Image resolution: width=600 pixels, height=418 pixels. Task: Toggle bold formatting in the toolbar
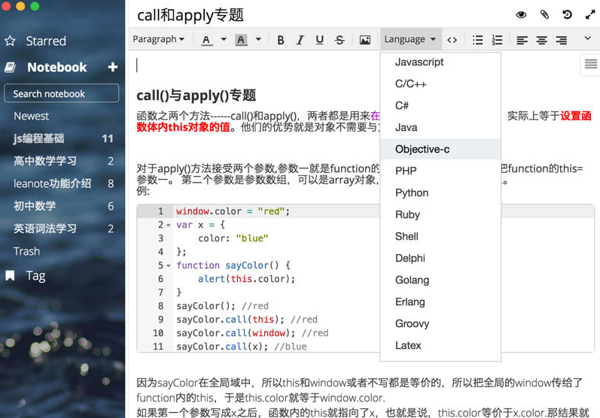click(x=280, y=40)
